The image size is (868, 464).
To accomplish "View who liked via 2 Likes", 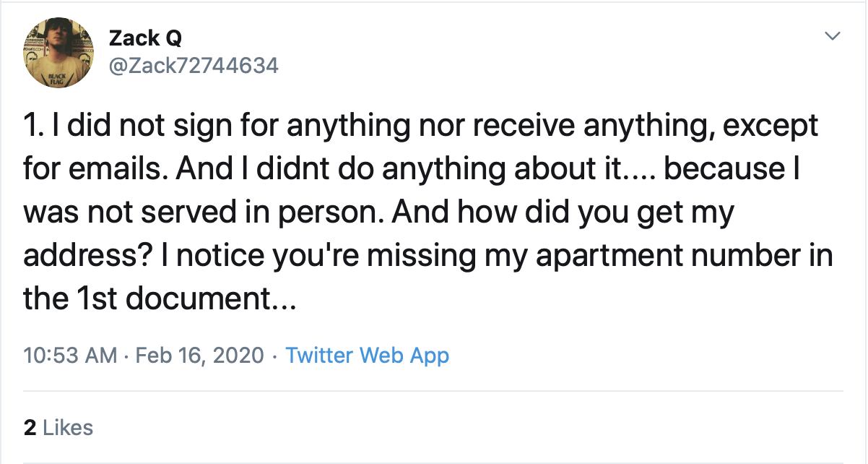I will (58, 427).
